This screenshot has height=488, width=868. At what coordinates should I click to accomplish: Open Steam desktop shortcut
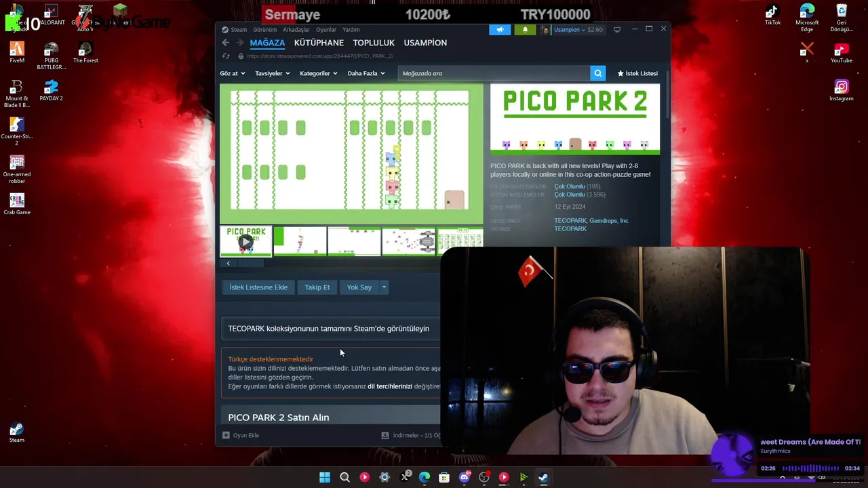click(17, 432)
